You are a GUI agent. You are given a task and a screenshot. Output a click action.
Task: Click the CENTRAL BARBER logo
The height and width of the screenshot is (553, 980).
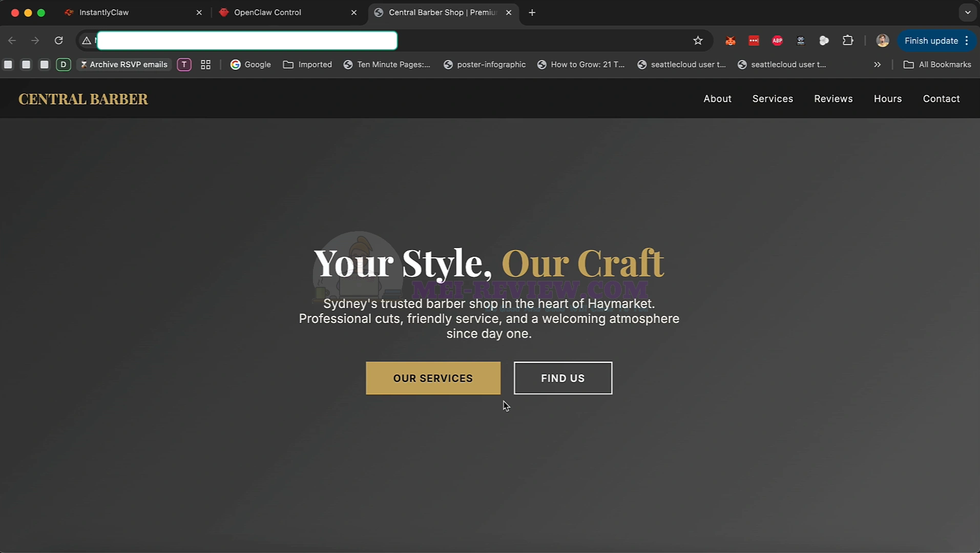pos(83,99)
